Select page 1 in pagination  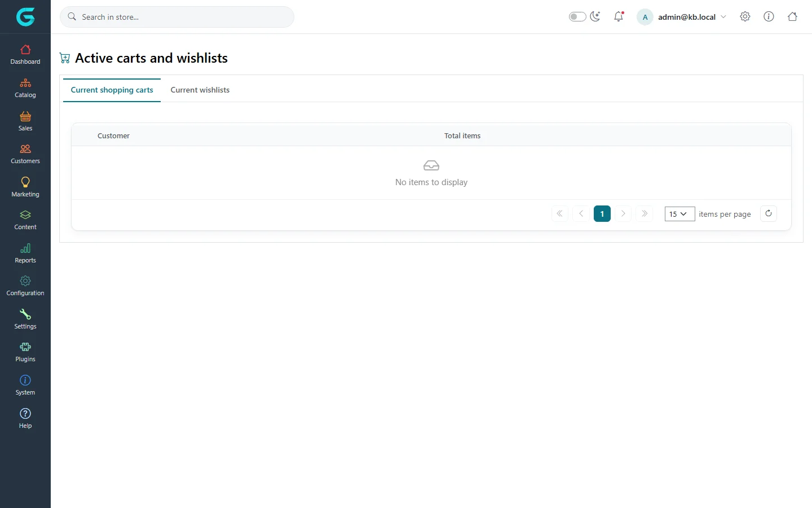(x=602, y=213)
